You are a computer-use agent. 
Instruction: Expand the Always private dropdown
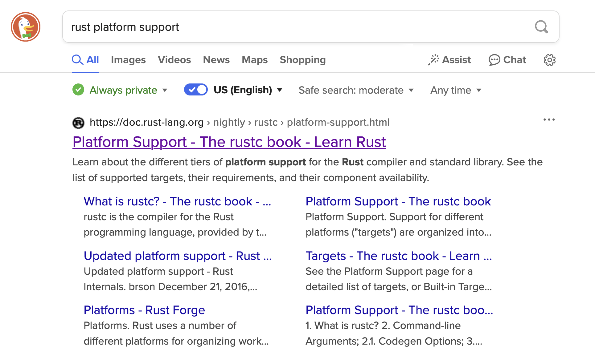[165, 90]
